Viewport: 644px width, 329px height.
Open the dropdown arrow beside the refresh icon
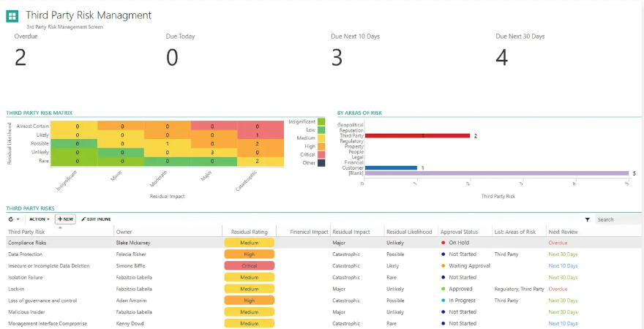[x=18, y=219]
